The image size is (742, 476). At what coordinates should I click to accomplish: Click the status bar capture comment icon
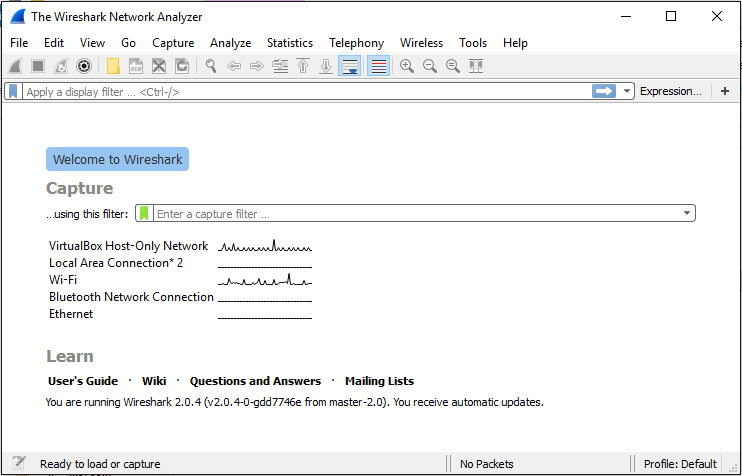click(x=19, y=462)
